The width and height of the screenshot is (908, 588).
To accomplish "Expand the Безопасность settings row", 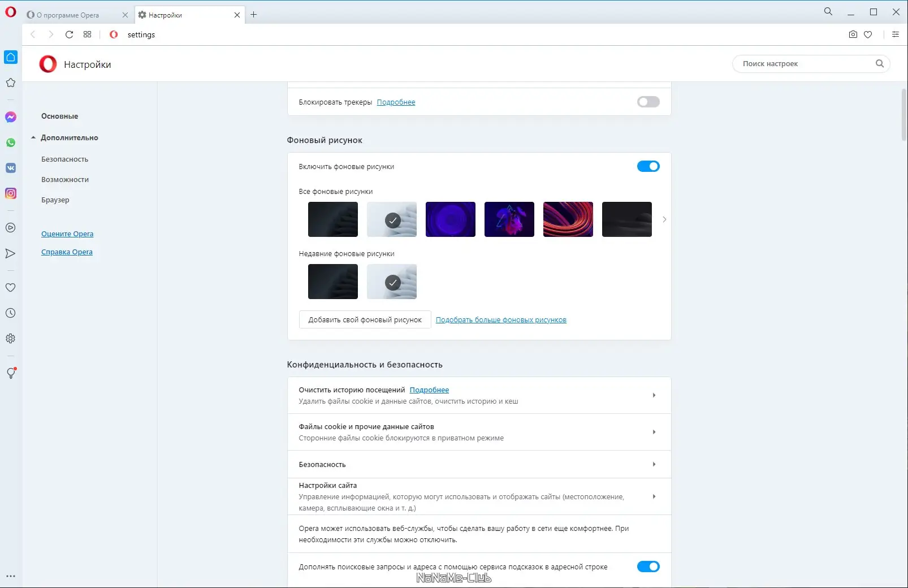I will coord(479,464).
